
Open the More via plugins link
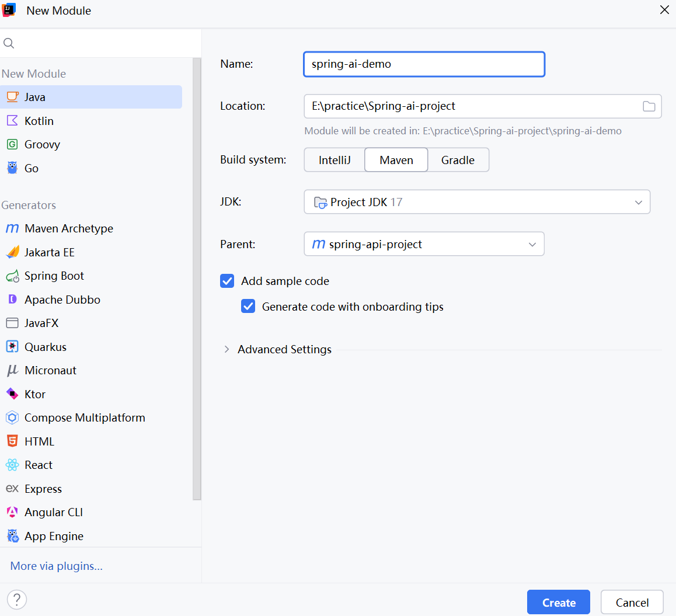click(x=57, y=566)
